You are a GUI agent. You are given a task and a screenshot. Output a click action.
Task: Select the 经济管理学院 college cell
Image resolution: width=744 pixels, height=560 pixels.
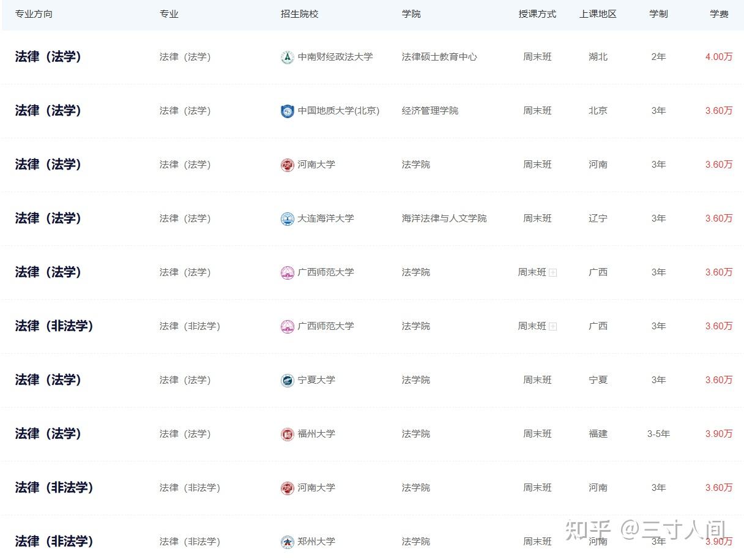click(430, 111)
